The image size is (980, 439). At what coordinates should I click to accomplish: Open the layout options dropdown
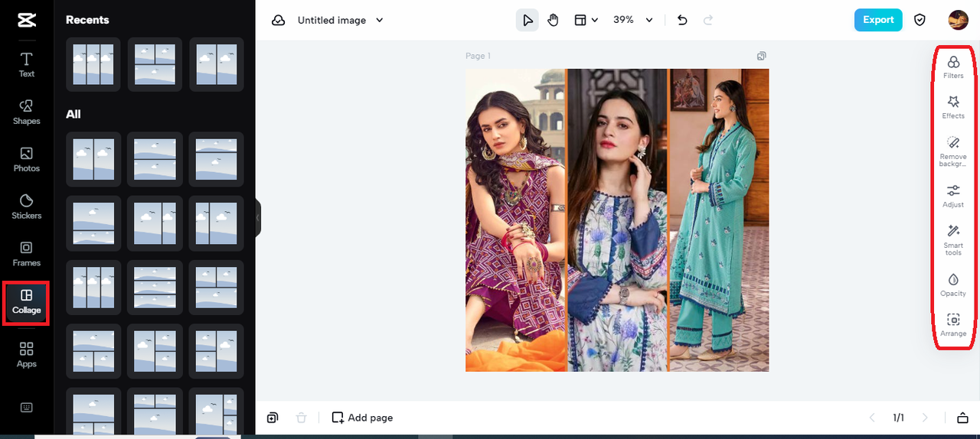click(x=586, y=20)
